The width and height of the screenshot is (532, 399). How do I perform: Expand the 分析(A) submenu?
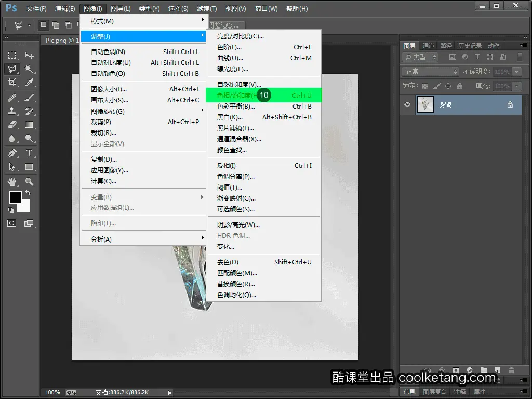pos(143,239)
